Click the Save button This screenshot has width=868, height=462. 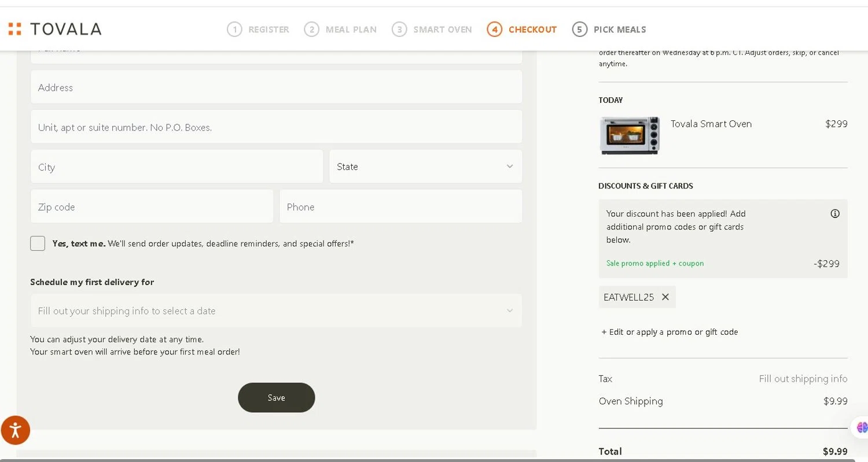[277, 397]
